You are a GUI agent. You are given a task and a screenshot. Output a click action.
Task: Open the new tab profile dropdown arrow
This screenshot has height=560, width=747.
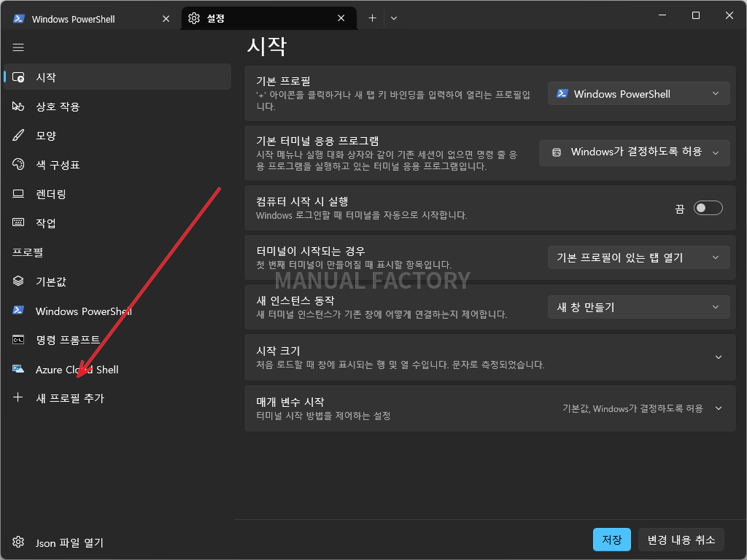(x=394, y=18)
